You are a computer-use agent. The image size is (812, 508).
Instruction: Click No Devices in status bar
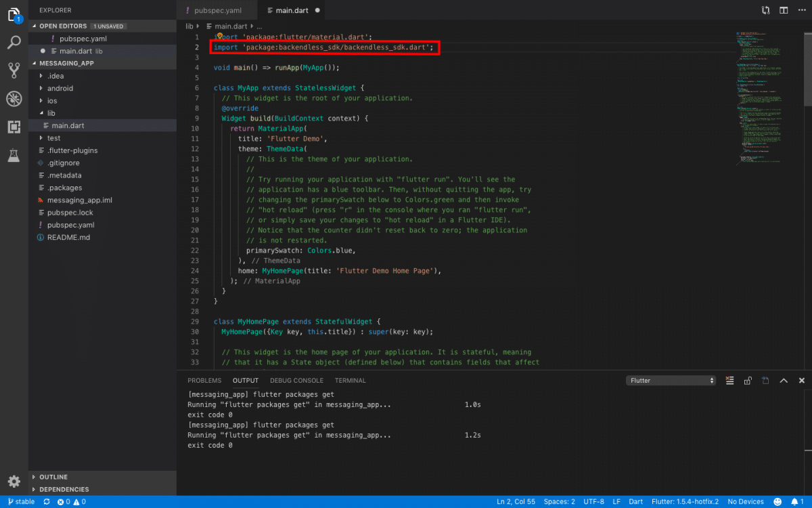coord(745,502)
